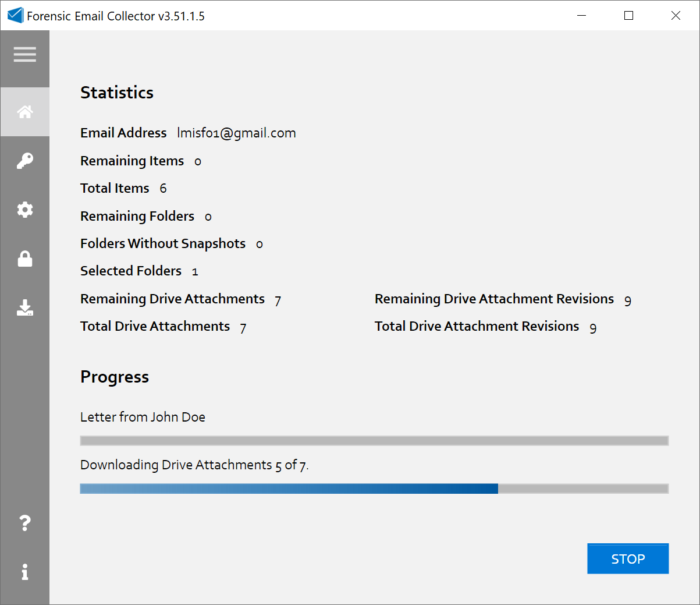Click the progress bar under Letter from John Doe
700x605 pixels.
click(374, 441)
